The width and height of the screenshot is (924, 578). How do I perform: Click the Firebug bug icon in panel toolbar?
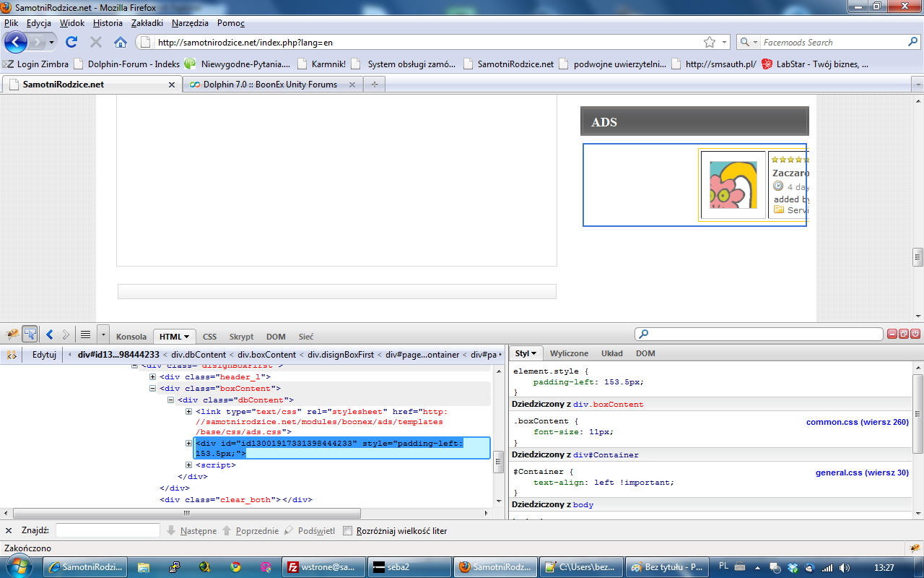click(12, 335)
